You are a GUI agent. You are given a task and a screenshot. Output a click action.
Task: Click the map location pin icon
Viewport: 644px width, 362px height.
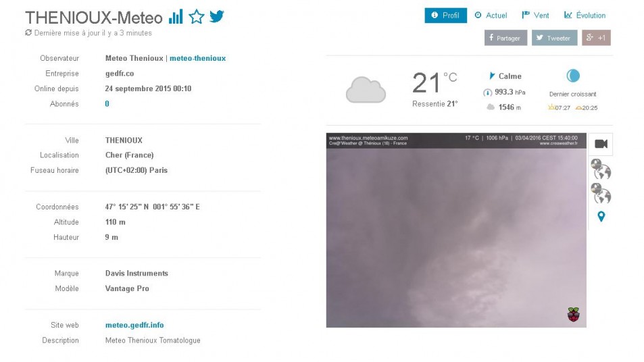pyautogui.click(x=601, y=216)
